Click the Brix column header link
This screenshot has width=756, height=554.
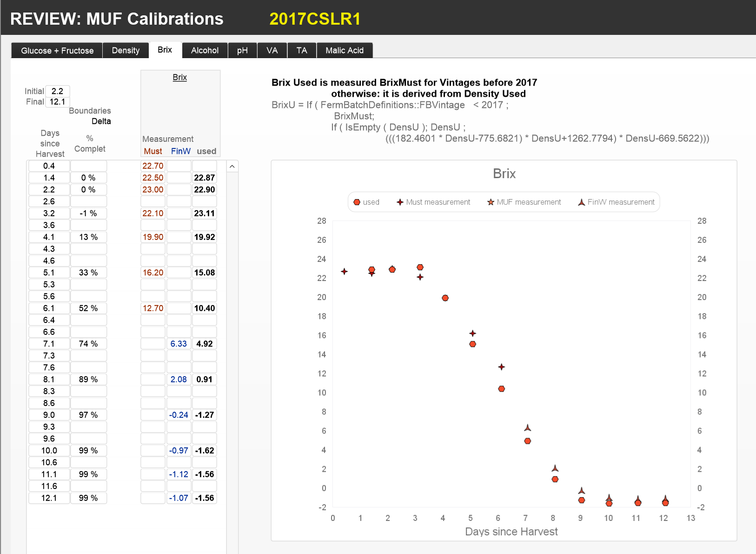coord(179,77)
